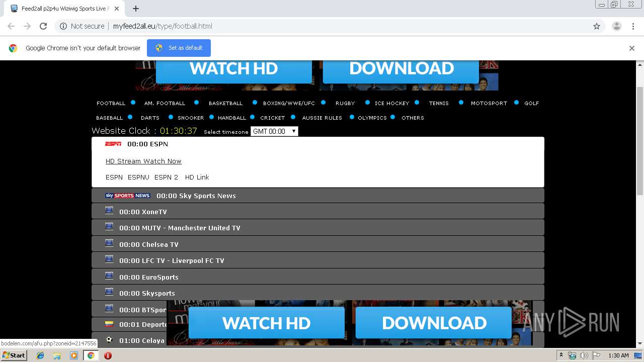Open the FOOTBALL category

tap(111, 103)
